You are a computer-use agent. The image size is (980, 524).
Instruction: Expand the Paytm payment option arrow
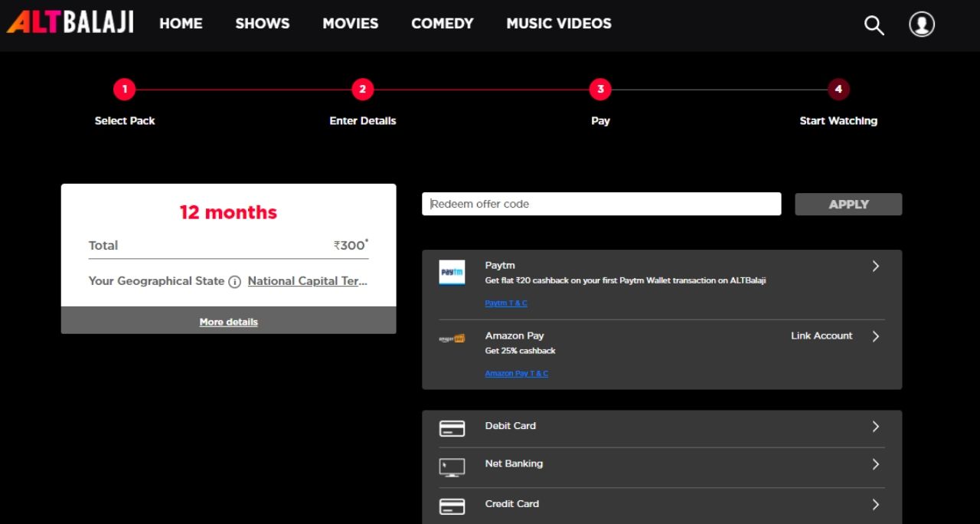tap(876, 266)
